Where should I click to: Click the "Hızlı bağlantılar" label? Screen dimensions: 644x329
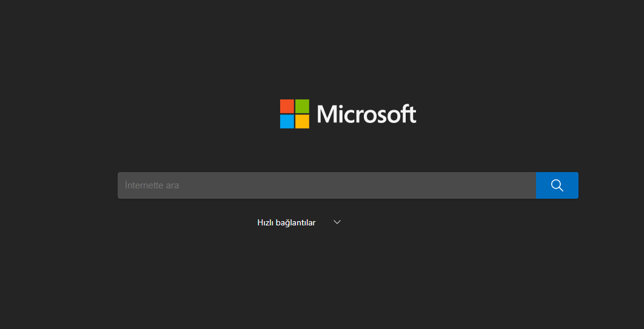click(x=286, y=223)
